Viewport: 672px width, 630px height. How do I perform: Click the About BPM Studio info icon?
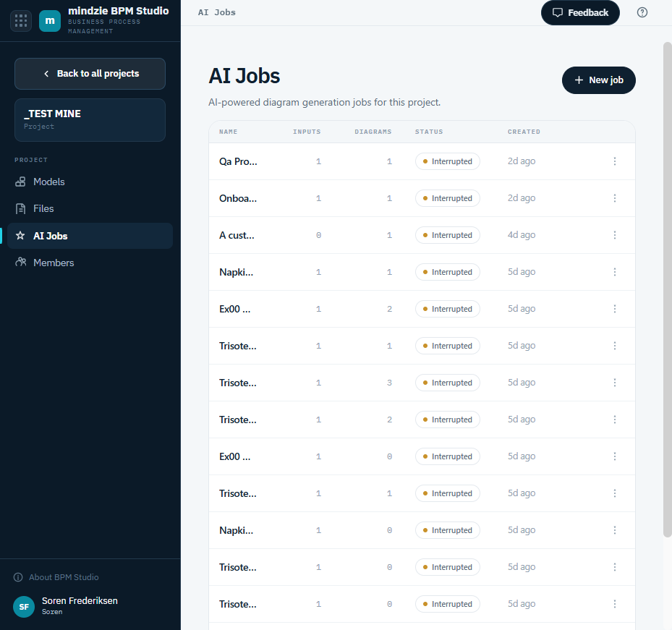(x=18, y=577)
